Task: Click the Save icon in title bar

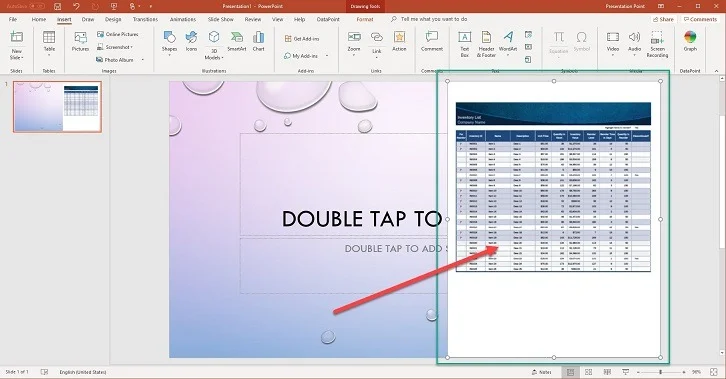Action: pyautogui.click(x=57, y=6)
